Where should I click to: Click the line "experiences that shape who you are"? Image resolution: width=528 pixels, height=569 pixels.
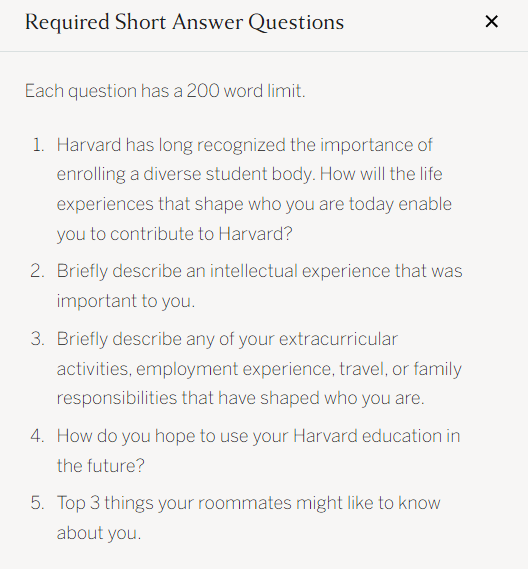pos(254,204)
